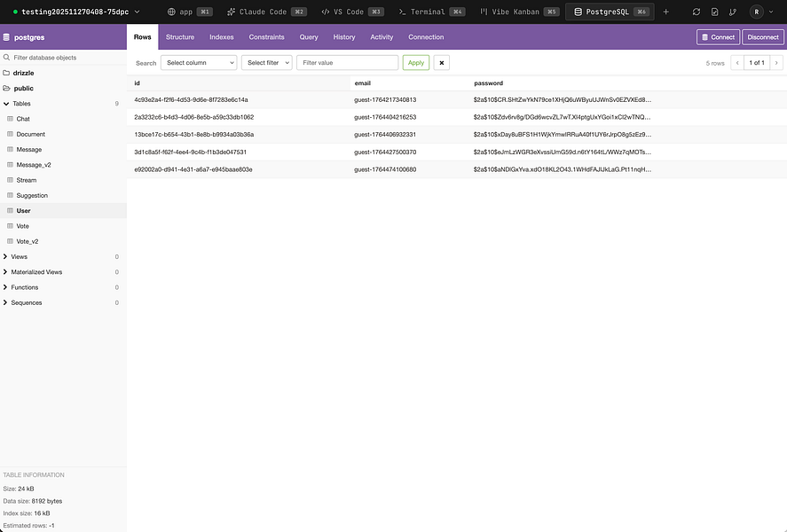This screenshot has height=532, width=787.
Task: Expand the Materialized Views section
Action: (x=5, y=272)
